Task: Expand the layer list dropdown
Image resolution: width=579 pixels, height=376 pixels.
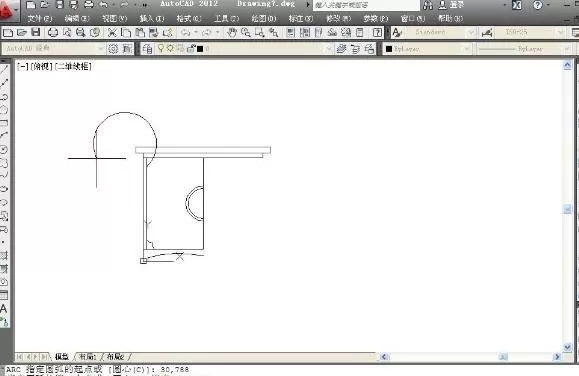Action: [328, 48]
